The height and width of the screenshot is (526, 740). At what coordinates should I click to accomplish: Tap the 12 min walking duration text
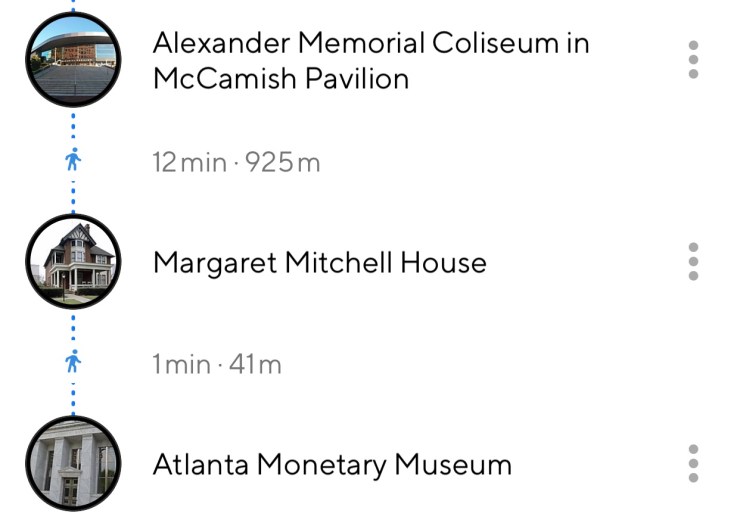(189, 162)
